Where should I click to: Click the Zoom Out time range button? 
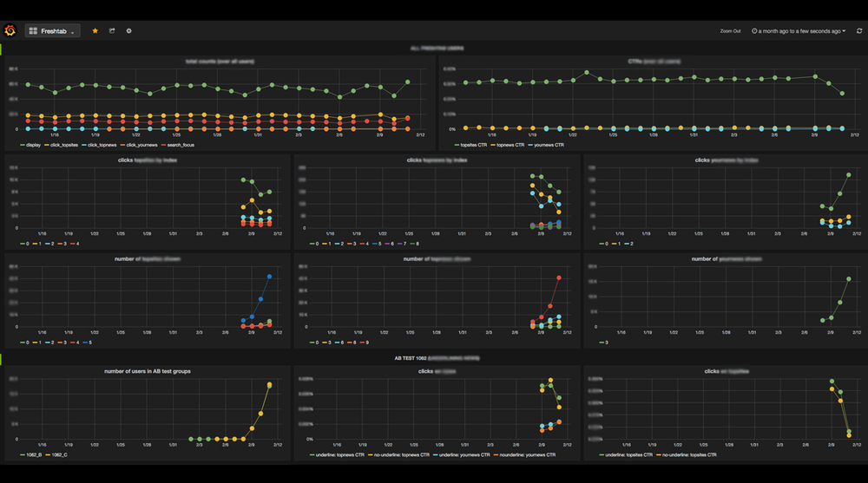[730, 31]
